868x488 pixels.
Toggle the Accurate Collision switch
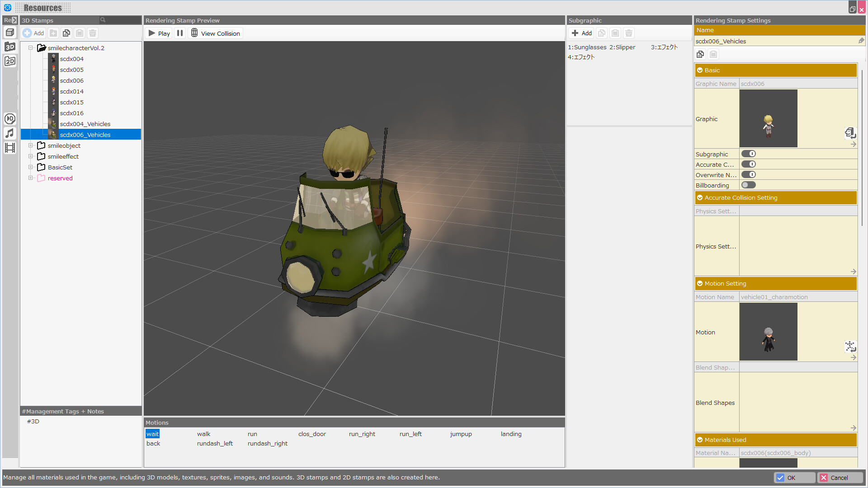pyautogui.click(x=749, y=164)
